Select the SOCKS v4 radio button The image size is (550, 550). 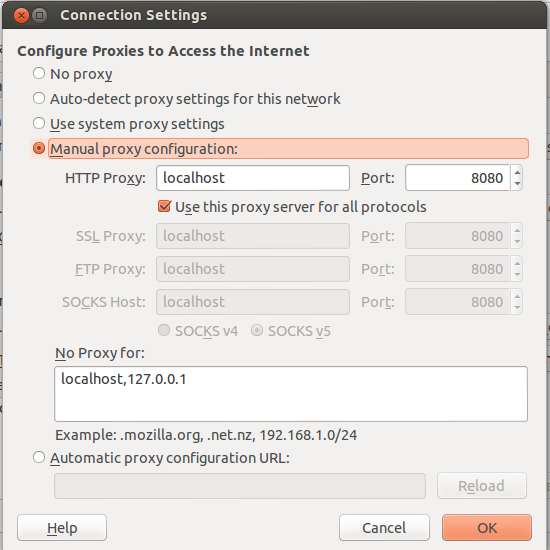164,330
